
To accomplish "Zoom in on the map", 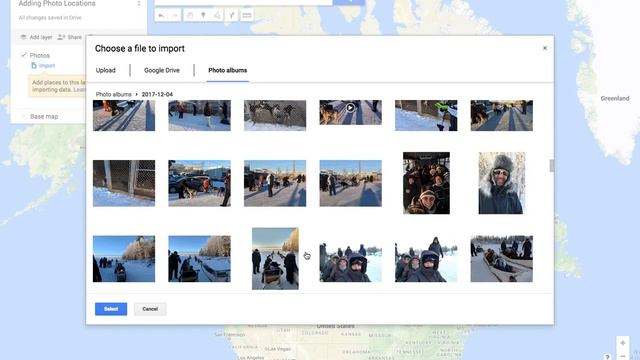I will [623, 343].
